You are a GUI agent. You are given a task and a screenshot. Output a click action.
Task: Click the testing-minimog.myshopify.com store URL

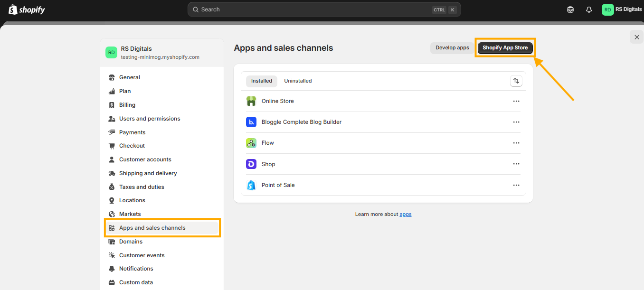pos(160,57)
